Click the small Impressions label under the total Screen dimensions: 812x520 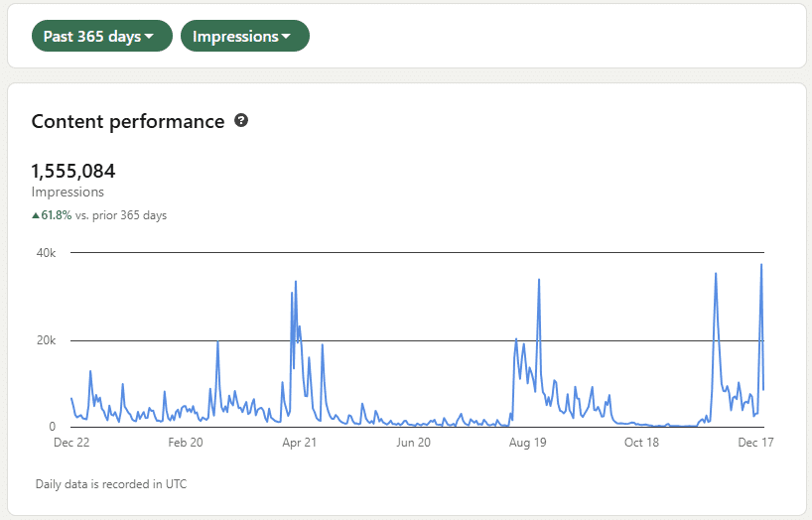tap(68, 193)
